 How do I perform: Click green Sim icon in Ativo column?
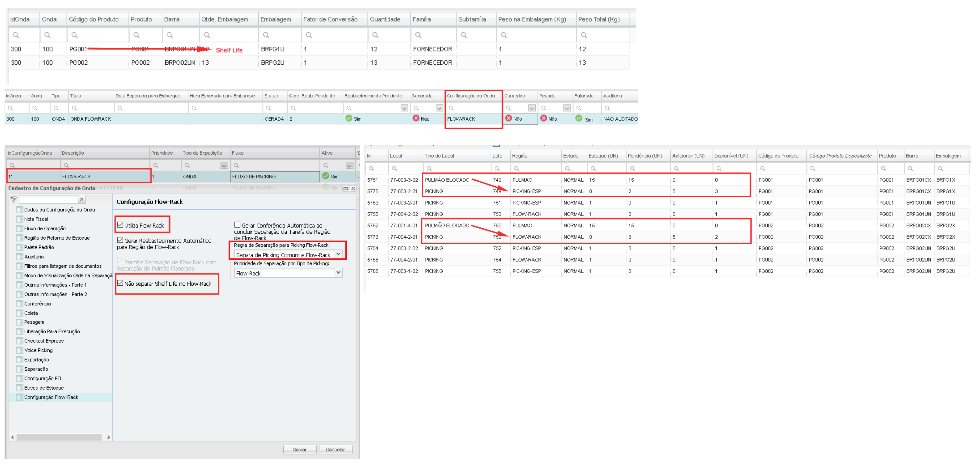coord(326,176)
